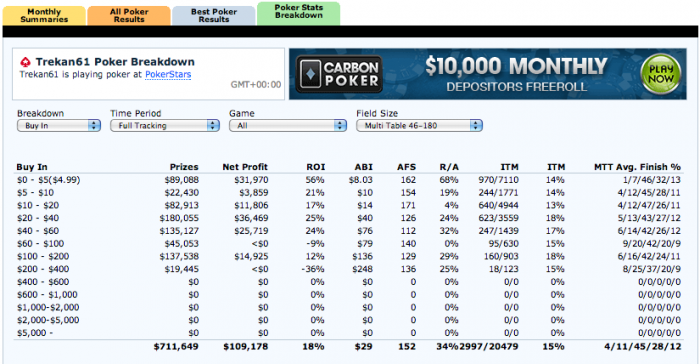Click the $8.03 ABI value
This screenshot has width=700, height=364.
(361, 180)
